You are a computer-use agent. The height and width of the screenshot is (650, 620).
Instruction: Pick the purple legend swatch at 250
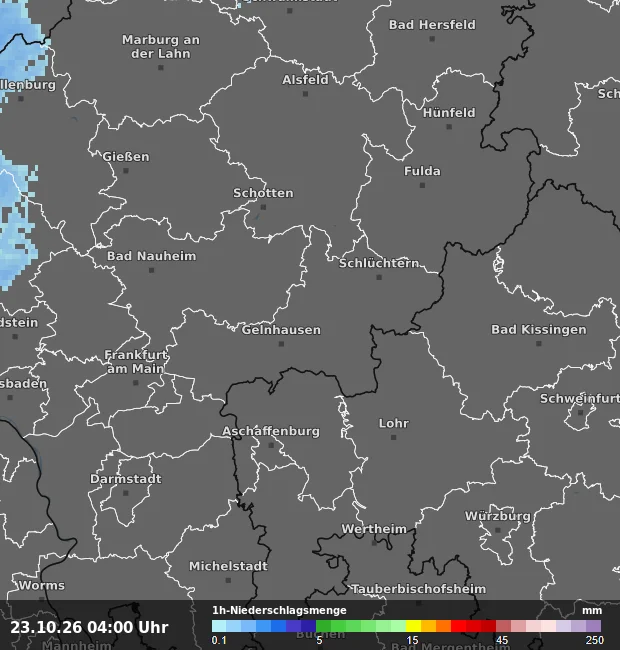[593, 626]
